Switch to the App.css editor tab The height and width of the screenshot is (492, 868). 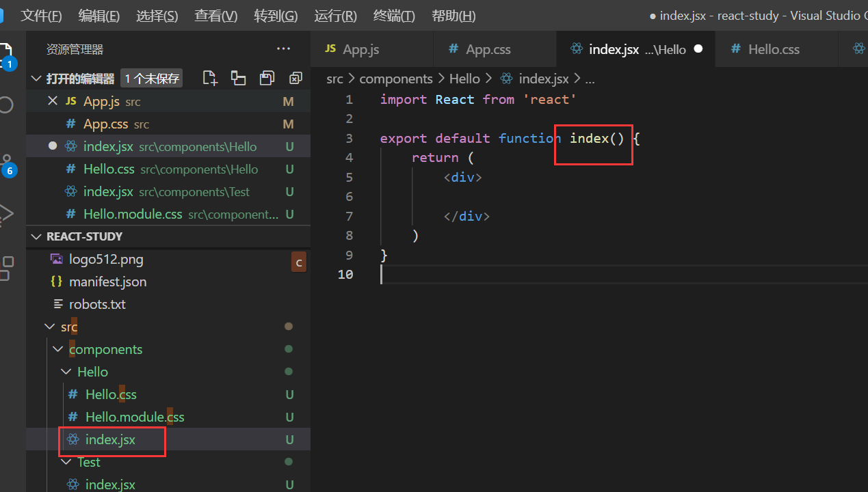click(495, 49)
